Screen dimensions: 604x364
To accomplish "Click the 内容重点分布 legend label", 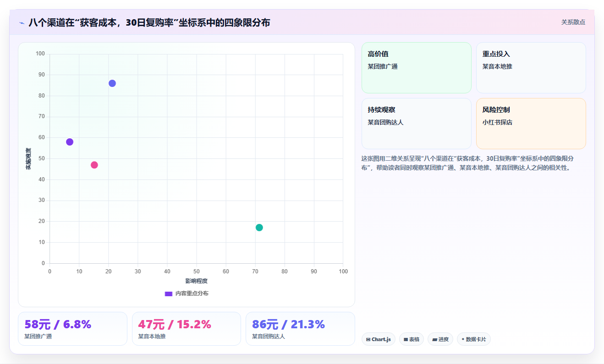I will (192, 293).
